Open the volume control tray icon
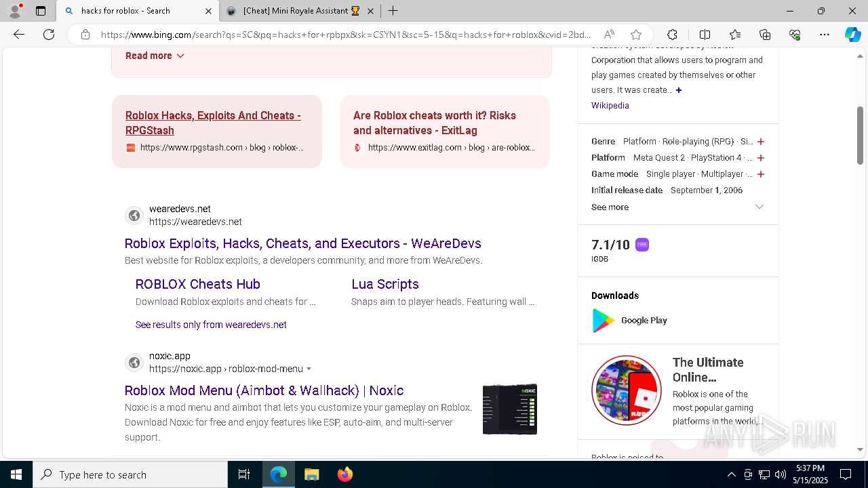 click(780, 474)
